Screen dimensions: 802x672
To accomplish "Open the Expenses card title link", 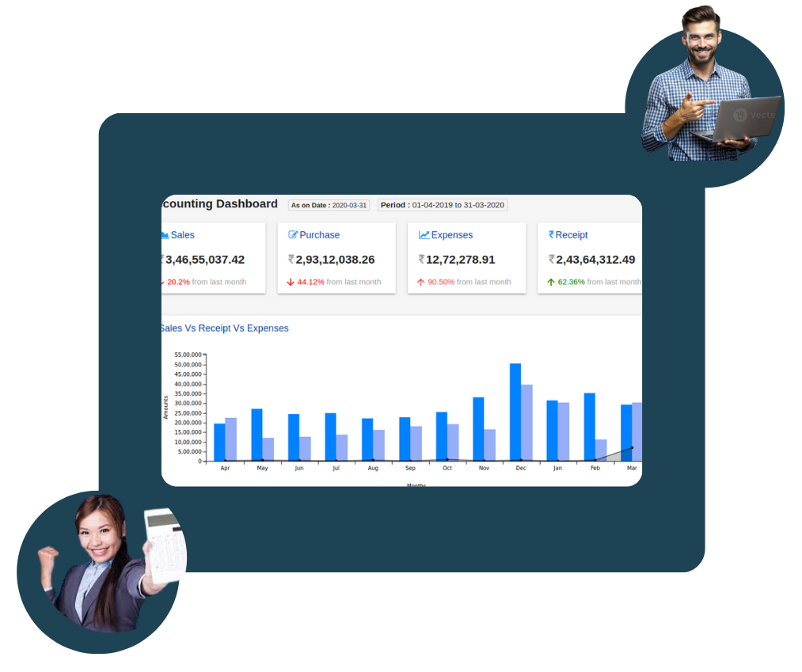I will click(451, 235).
